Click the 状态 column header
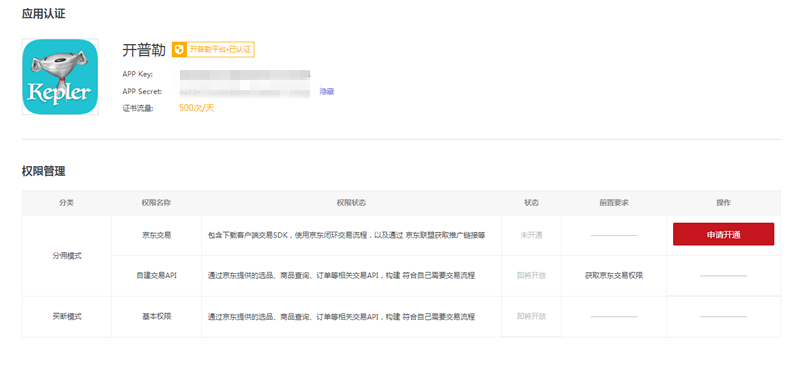800x374 pixels. (531, 203)
